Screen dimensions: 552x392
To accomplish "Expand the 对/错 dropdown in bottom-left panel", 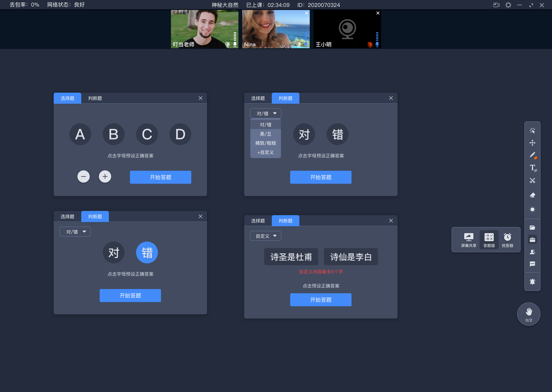I will point(74,232).
